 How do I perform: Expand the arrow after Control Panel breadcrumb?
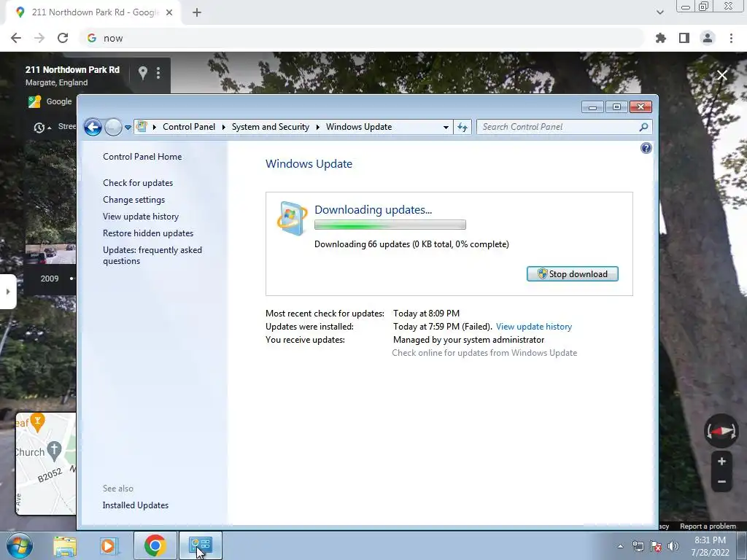223,127
